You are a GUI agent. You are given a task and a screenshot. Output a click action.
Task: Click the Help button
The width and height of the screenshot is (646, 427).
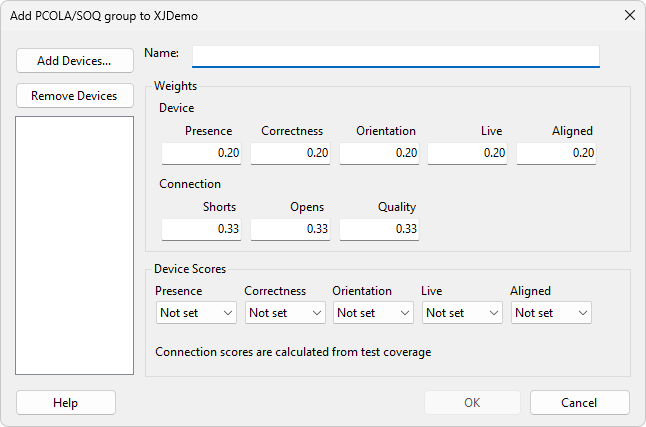[x=66, y=402]
